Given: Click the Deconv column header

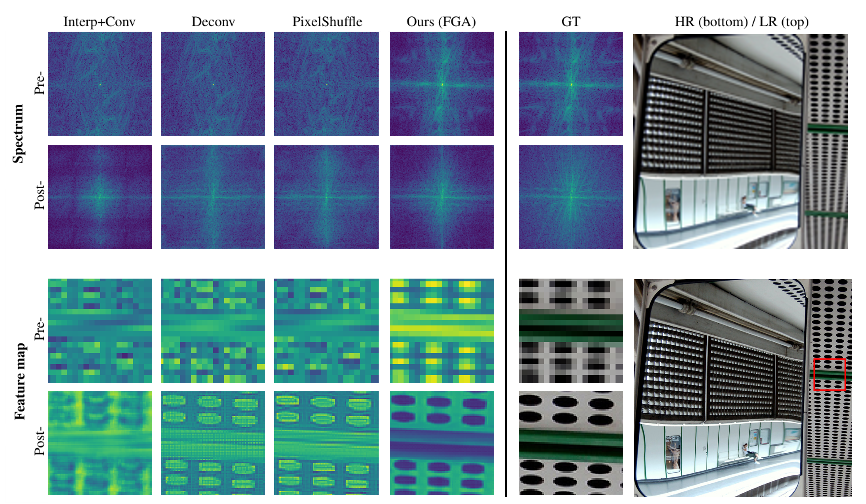Looking at the screenshot, I should point(213,22).
